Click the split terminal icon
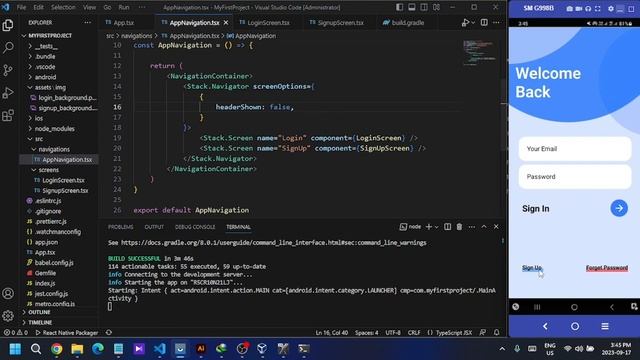The height and width of the screenshot is (360, 640). 447,227
